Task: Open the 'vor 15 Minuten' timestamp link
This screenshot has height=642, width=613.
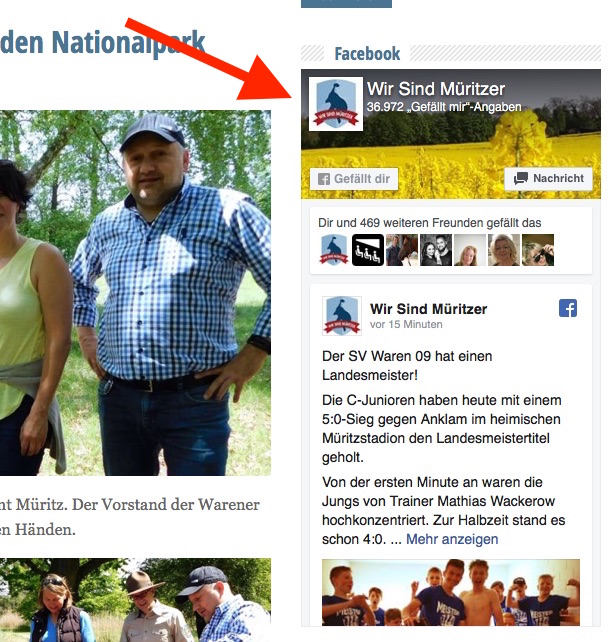Action: (406, 324)
